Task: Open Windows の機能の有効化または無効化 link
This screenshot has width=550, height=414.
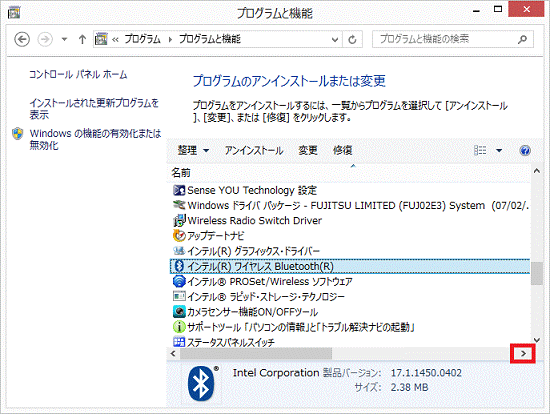Action: (x=95, y=139)
